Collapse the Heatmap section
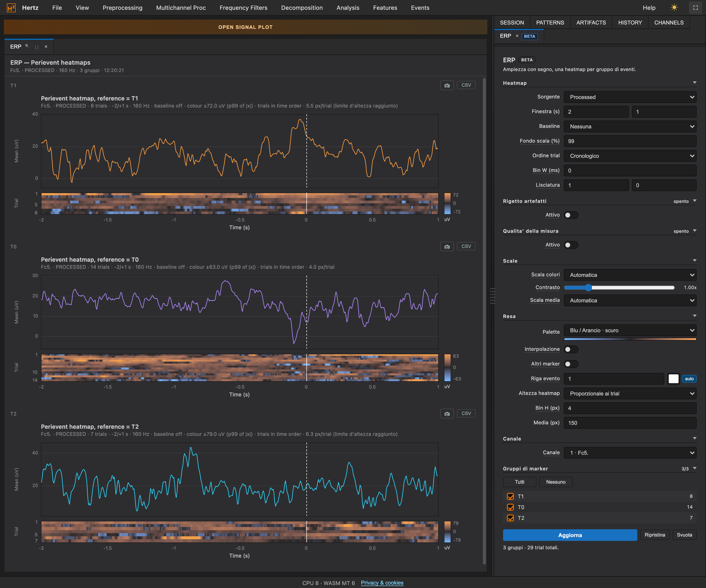Viewport: 706px width, 588px height. click(x=695, y=83)
